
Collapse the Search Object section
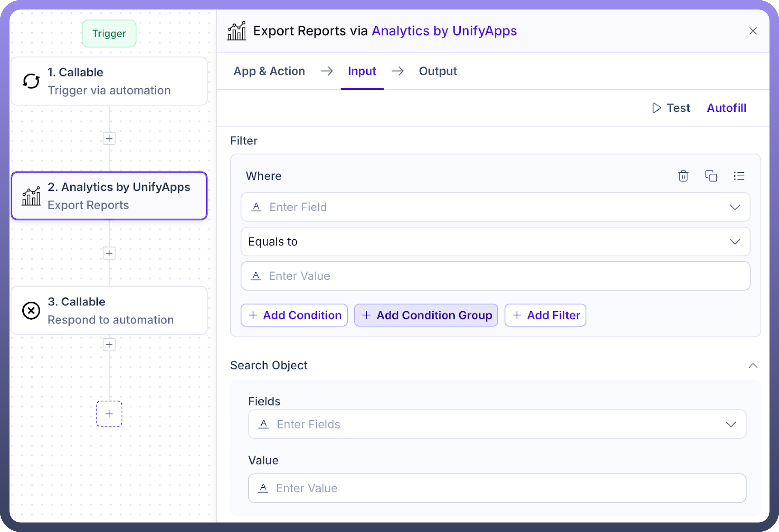coord(753,366)
